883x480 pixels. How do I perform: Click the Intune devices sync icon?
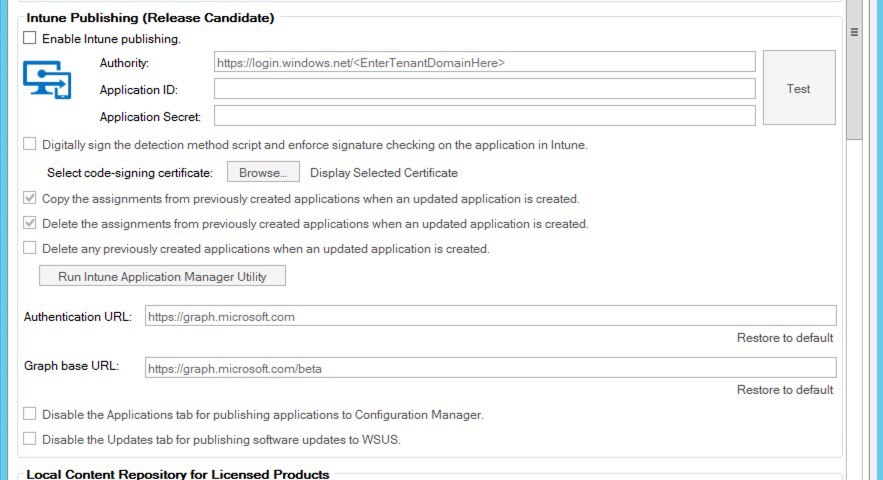(x=47, y=79)
